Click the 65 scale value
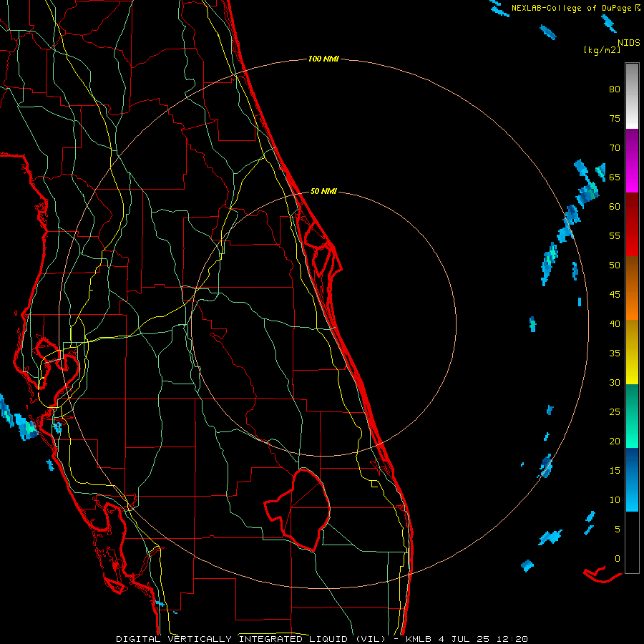This screenshot has width=644, height=644. click(615, 177)
